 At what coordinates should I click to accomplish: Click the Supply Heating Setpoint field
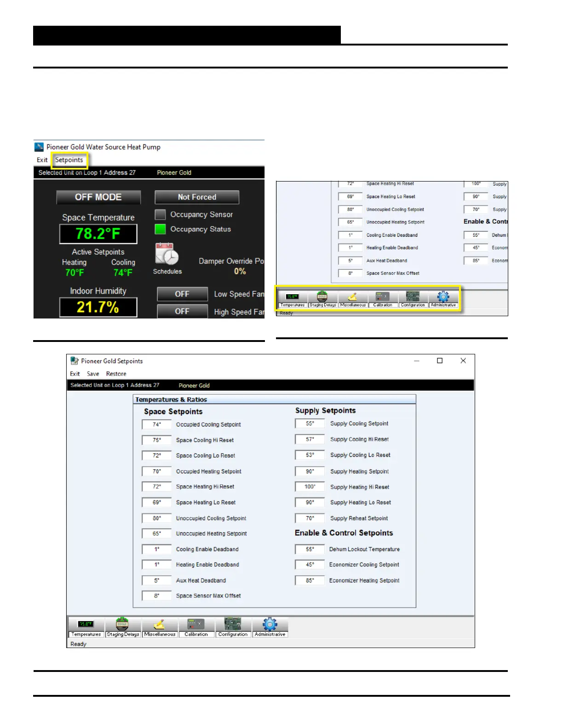click(310, 472)
